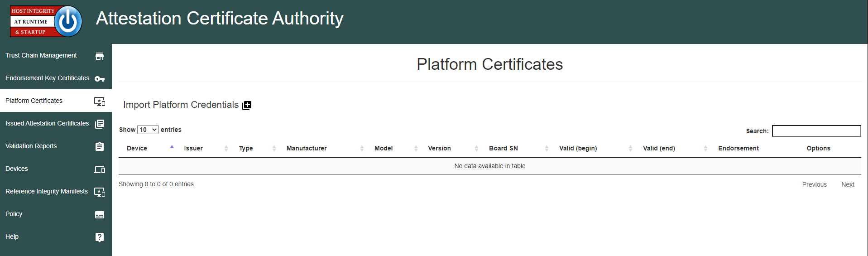Navigate to Validation Reports
This screenshot has width=868, height=256.
point(56,146)
